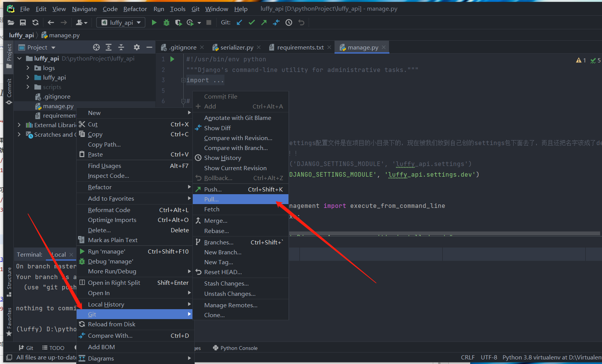Screen dimensions: 602x364
Task: Click the Git push arrow in toolbar
Action: pos(264,23)
